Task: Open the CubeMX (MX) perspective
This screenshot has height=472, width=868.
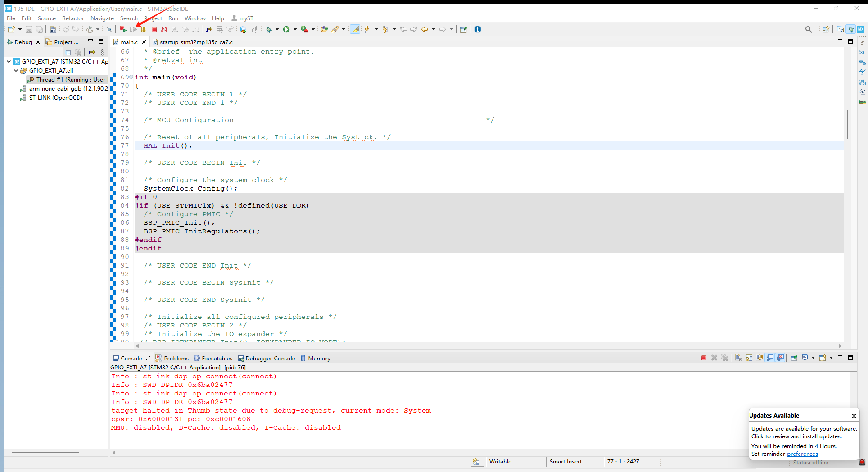Action: pyautogui.click(x=861, y=29)
